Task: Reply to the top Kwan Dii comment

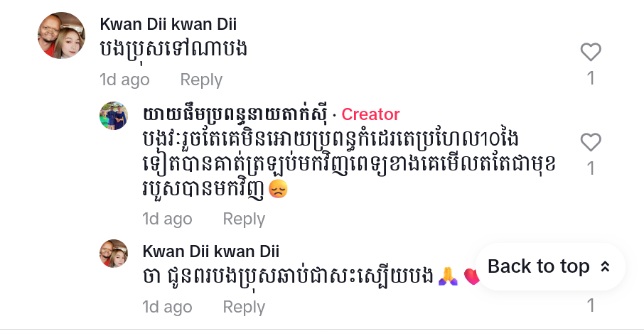Action: pyautogui.click(x=201, y=80)
